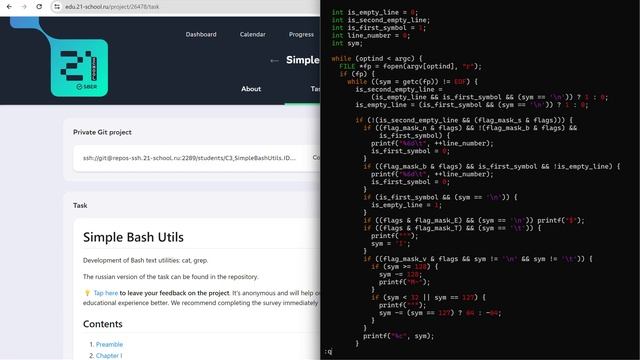Viewport: 640px width, 360px height.
Task: Click the Task section heading
Action: click(x=80, y=205)
